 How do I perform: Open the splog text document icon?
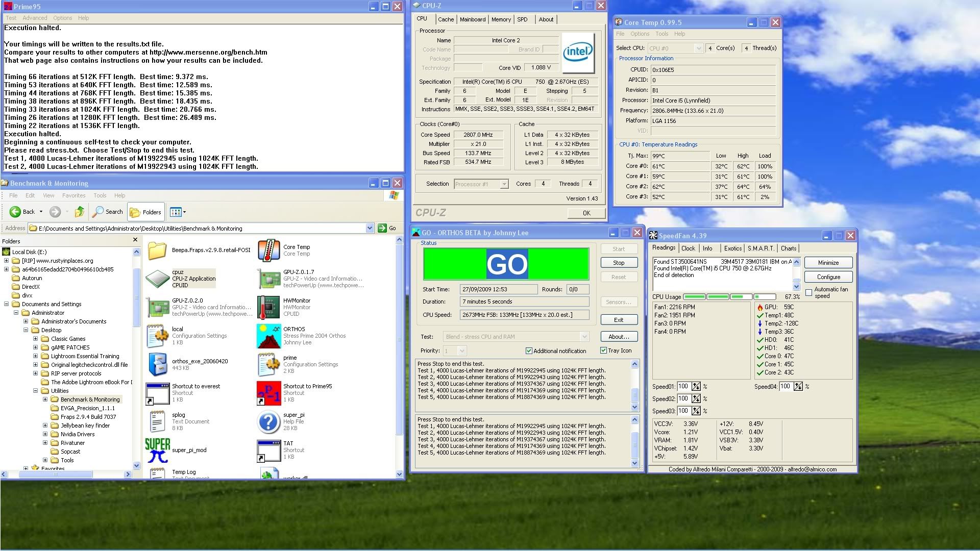(157, 421)
